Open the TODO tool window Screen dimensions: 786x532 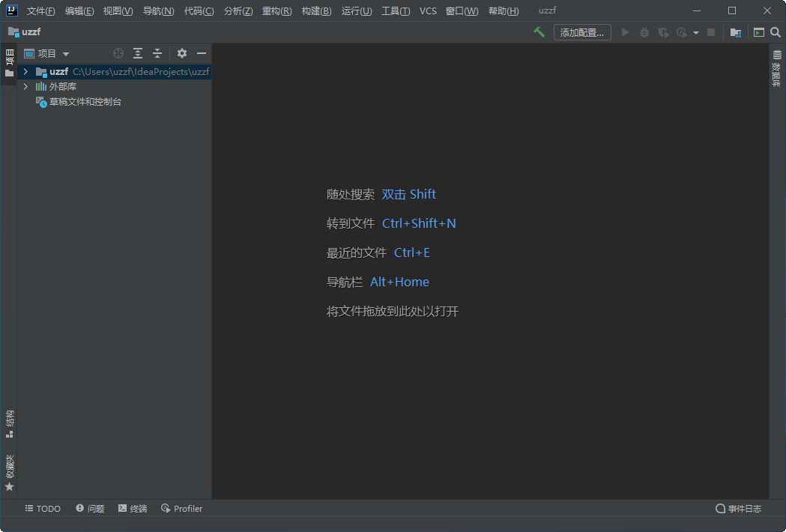click(x=43, y=509)
